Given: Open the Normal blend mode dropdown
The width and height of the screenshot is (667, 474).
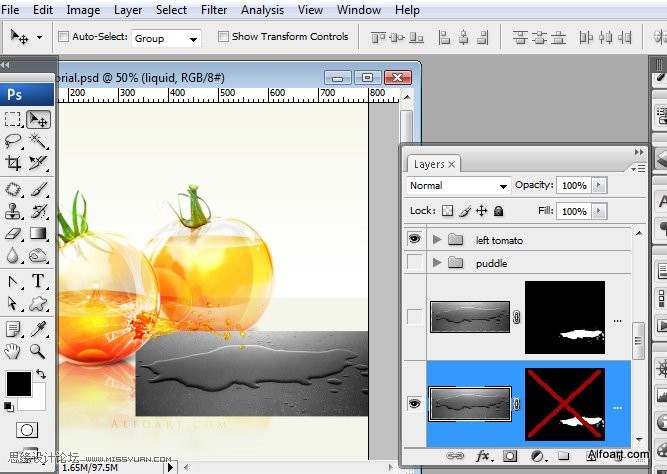Looking at the screenshot, I should point(458,186).
